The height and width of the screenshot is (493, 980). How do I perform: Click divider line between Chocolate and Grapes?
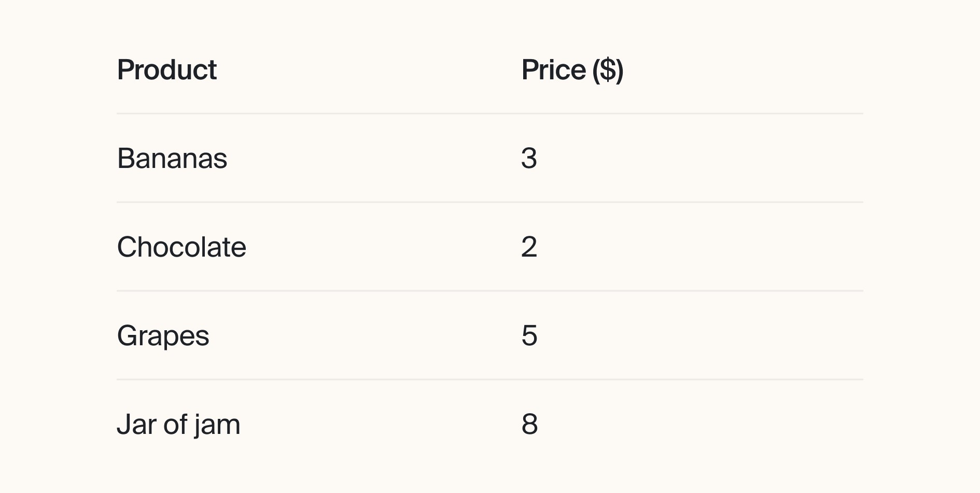[x=490, y=291]
